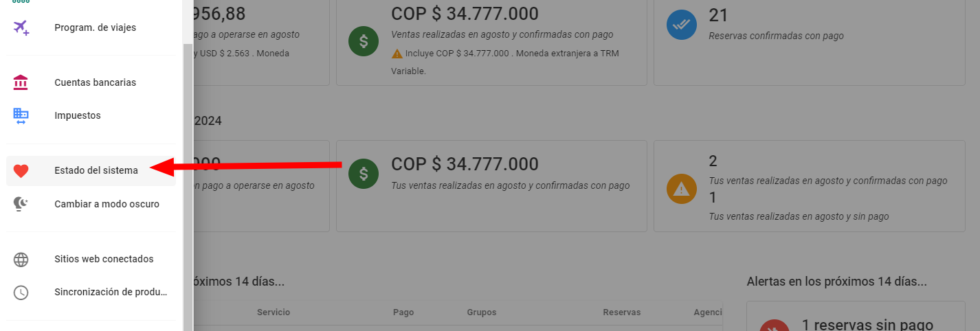Toggle 'Cambiar a modo oscuro' dark mode
Viewport: 980px width, 331px height.
[107, 204]
